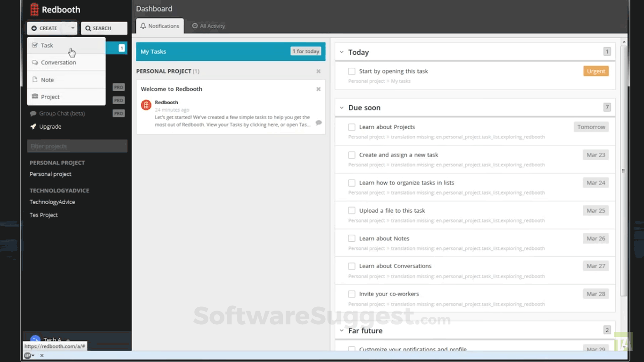
Task: Click the sidebar unread badge showing 1
Action: pyautogui.click(x=122, y=48)
